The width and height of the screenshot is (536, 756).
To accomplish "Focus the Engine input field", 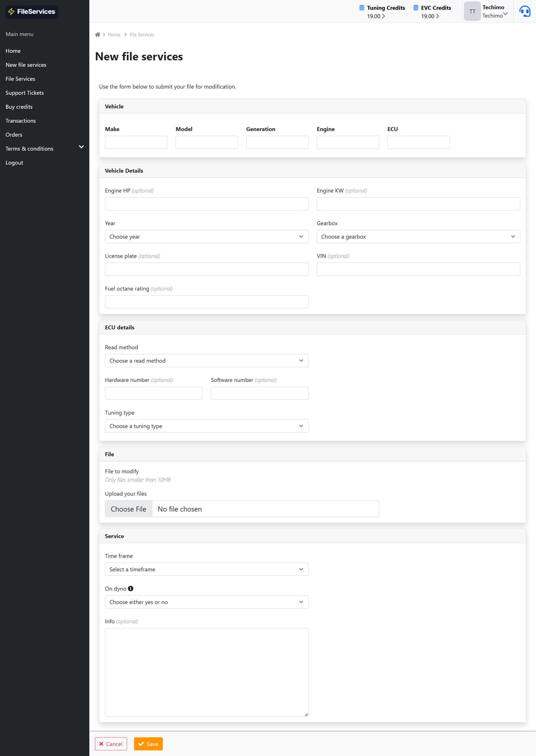I will 348,142.
